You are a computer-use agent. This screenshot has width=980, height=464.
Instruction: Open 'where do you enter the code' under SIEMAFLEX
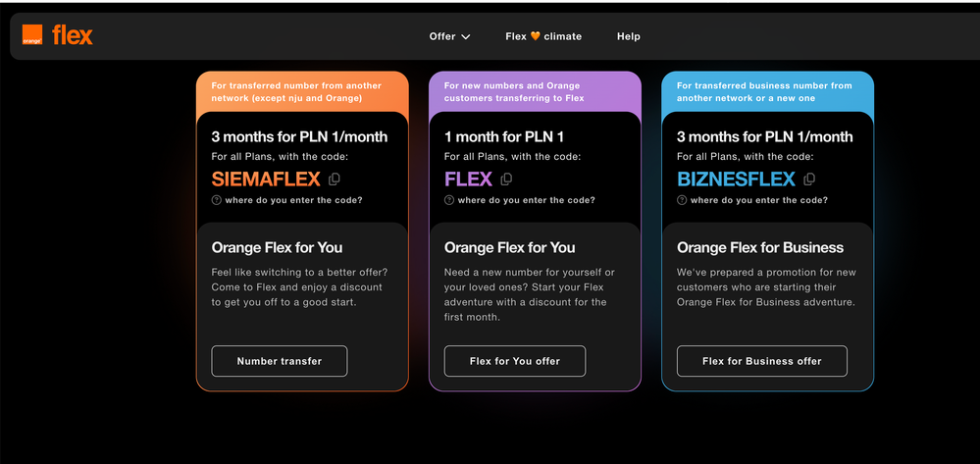[293, 200]
